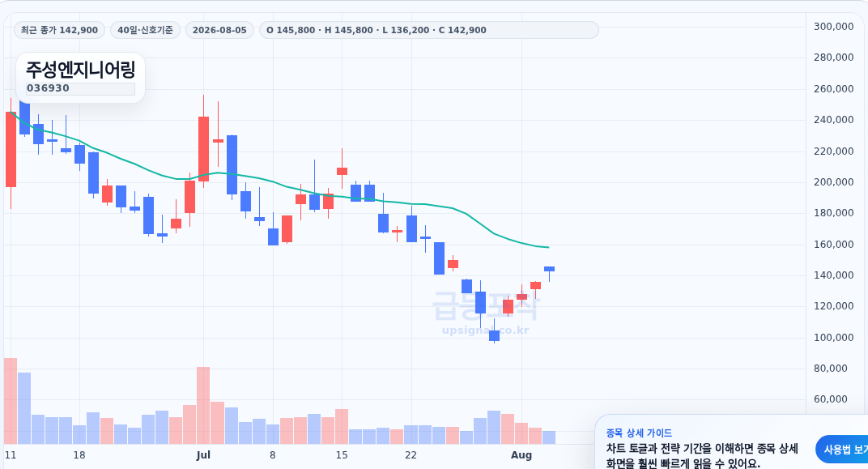Click the tall red candle at Jul start
The width and height of the screenshot is (868, 469).
point(204,148)
